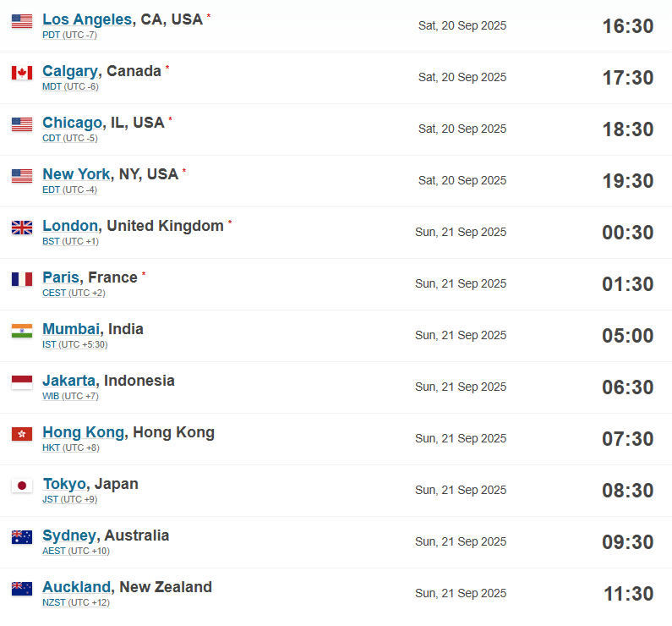Screen dimensions: 672x626
Task: Click the IST (UTC +5:30) timezone link
Action: point(75,345)
